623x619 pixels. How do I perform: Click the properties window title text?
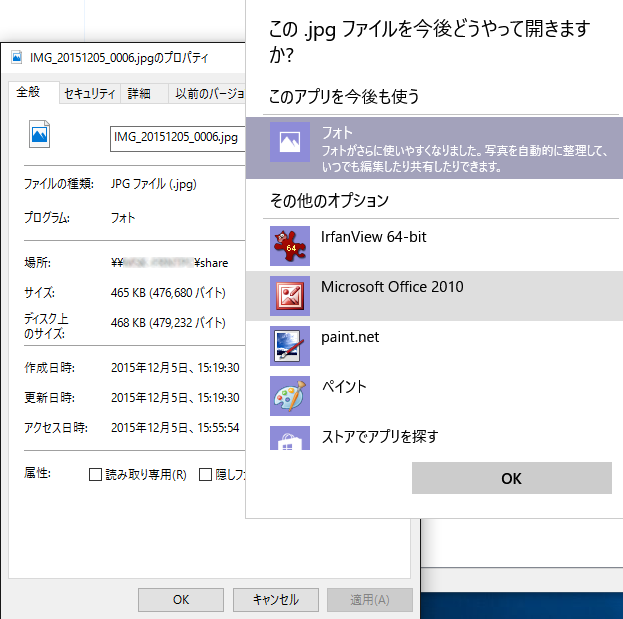(x=119, y=58)
